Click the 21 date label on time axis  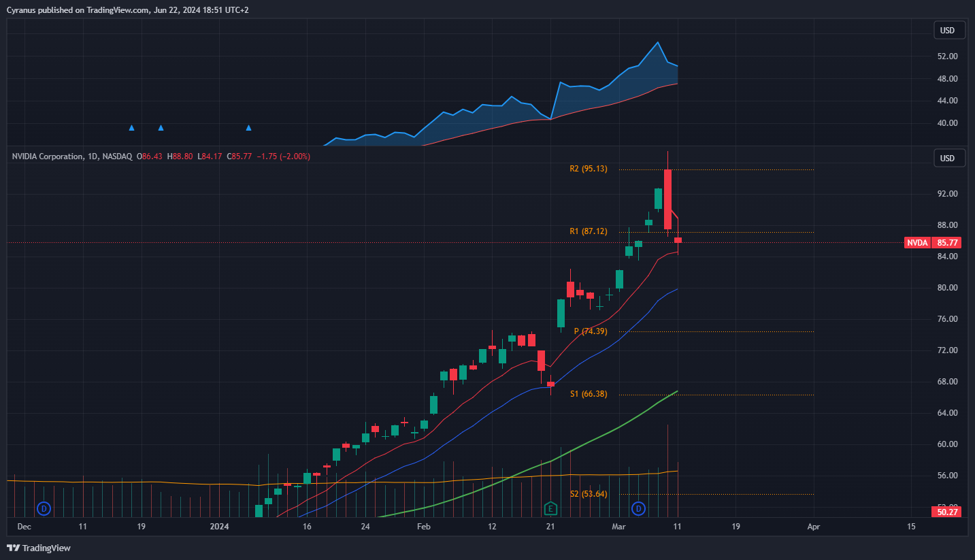[x=550, y=527]
